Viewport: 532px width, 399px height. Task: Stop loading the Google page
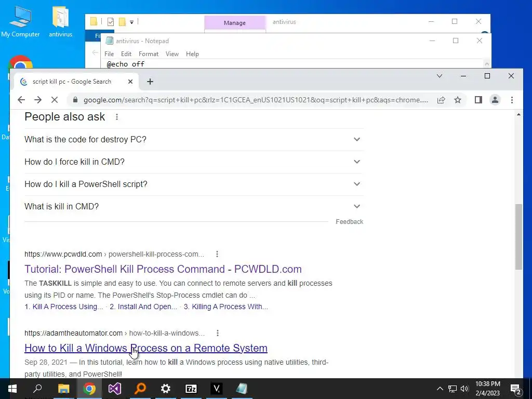point(54,100)
